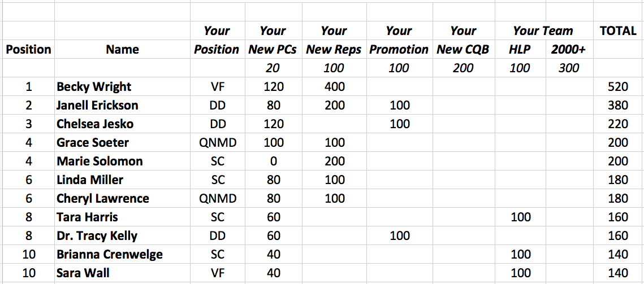Select the Name column header cell

coord(122,50)
